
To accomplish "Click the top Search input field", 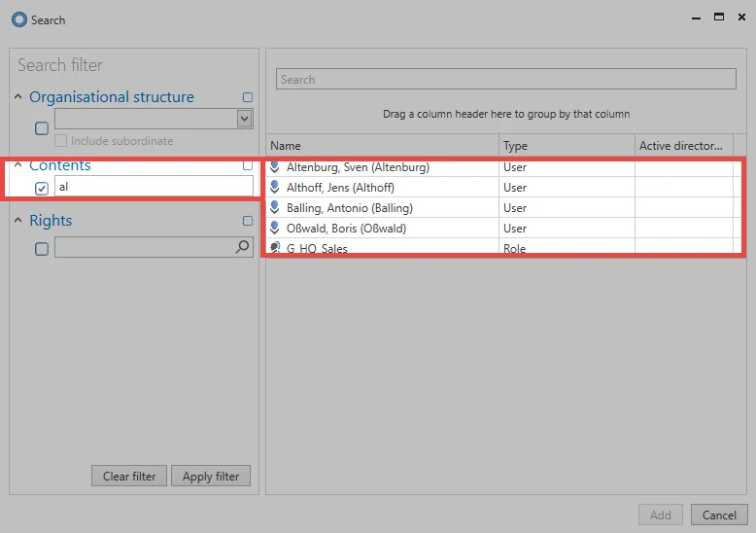I will tap(505, 79).
